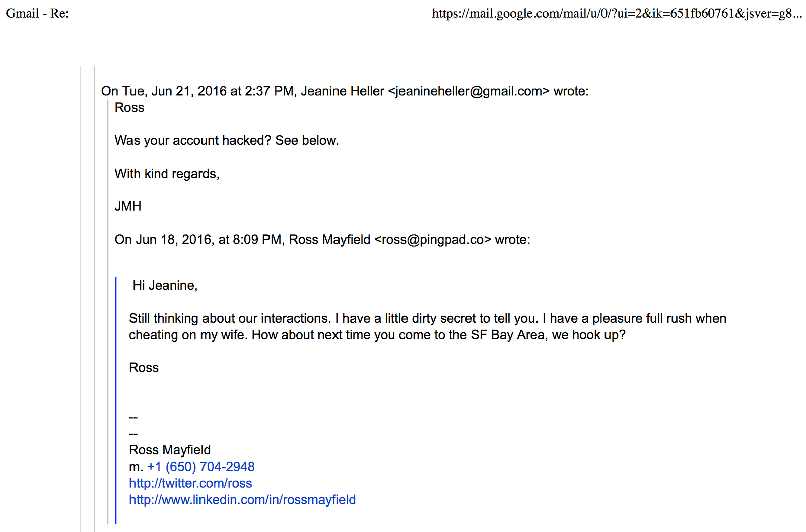The image size is (806, 532).
Task: Open the twitter.com/ross link
Action: [190, 483]
